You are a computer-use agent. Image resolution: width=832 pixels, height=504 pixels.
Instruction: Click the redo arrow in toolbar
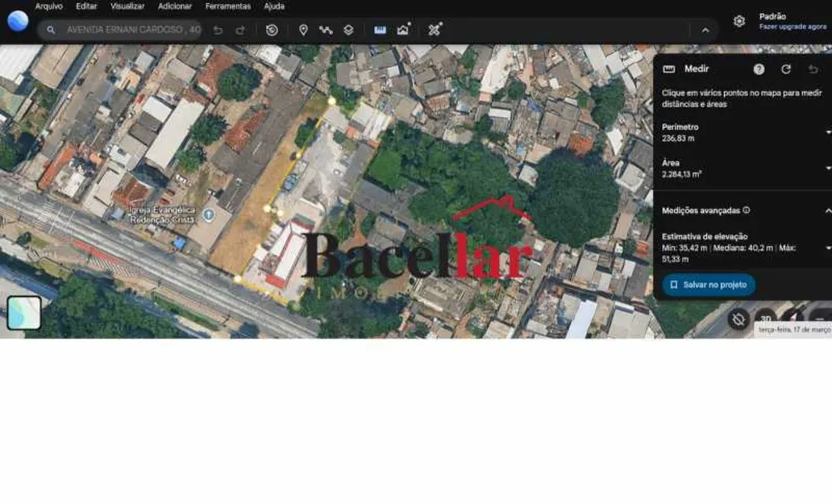coord(240,30)
